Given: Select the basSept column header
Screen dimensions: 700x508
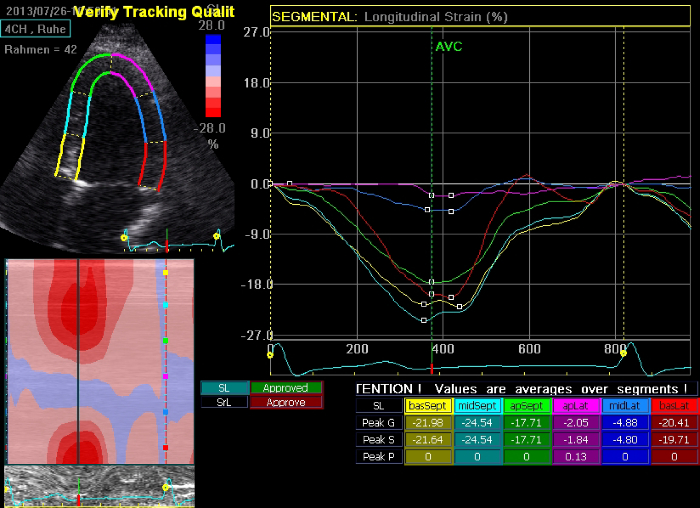Looking at the screenshot, I should (x=428, y=406).
